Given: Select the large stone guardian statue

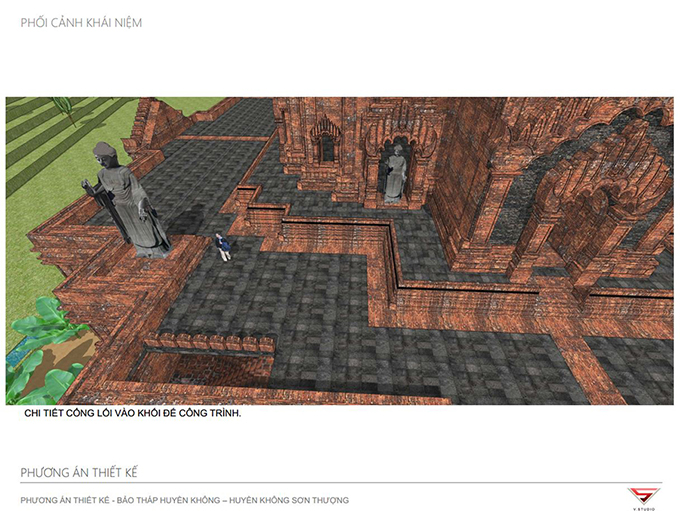Looking at the screenshot, I should [x=127, y=199].
